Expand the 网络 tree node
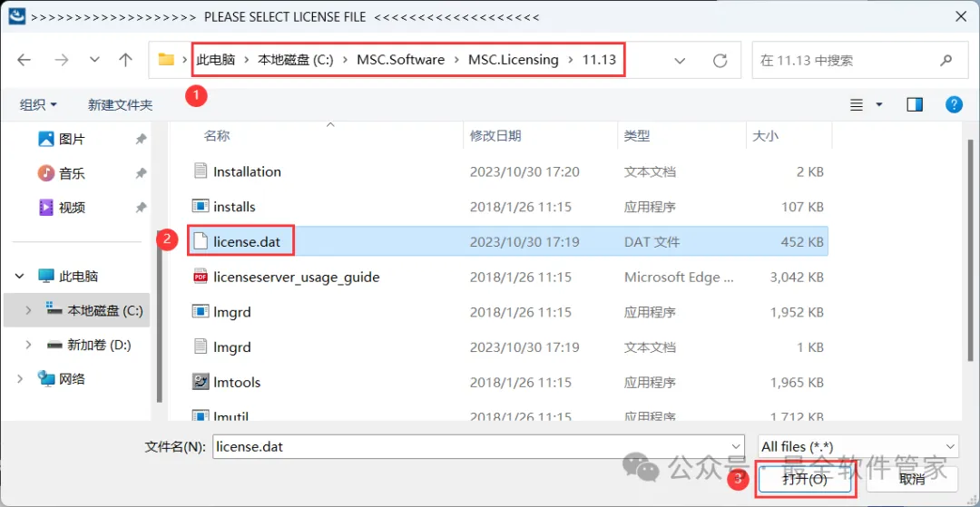Screen dimensions: 980x507 click(x=20, y=378)
